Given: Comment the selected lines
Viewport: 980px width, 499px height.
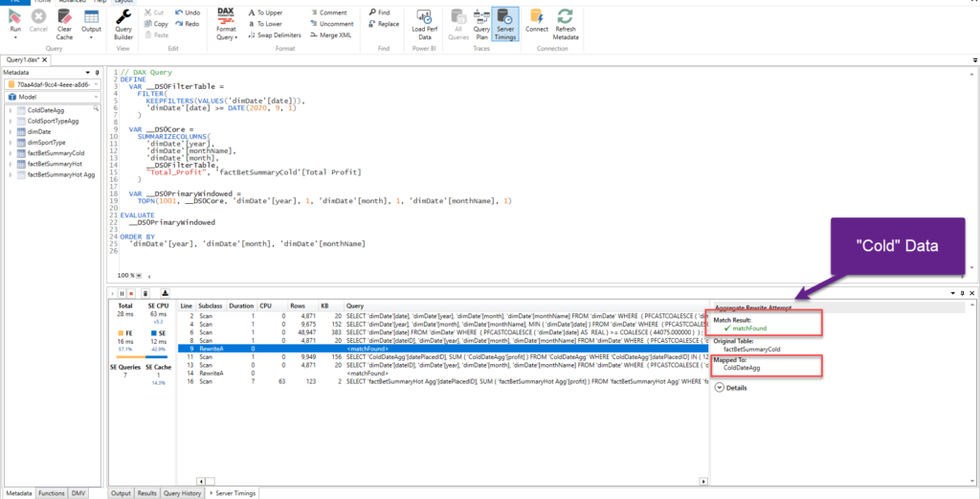Looking at the screenshot, I should (x=329, y=12).
